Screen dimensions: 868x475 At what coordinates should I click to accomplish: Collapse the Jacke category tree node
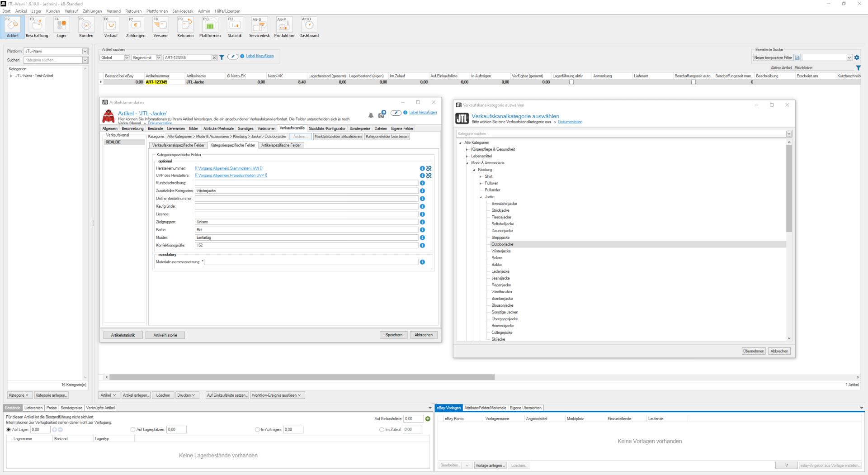coord(481,197)
